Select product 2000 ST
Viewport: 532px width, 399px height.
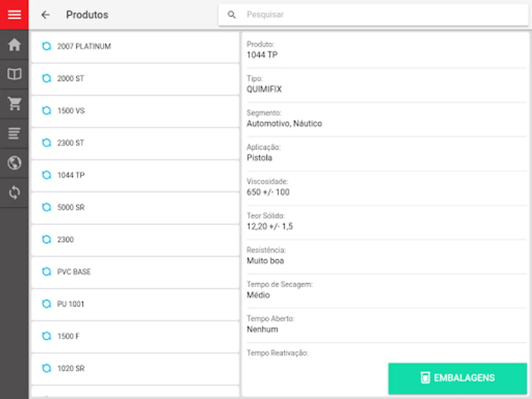click(x=135, y=78)
